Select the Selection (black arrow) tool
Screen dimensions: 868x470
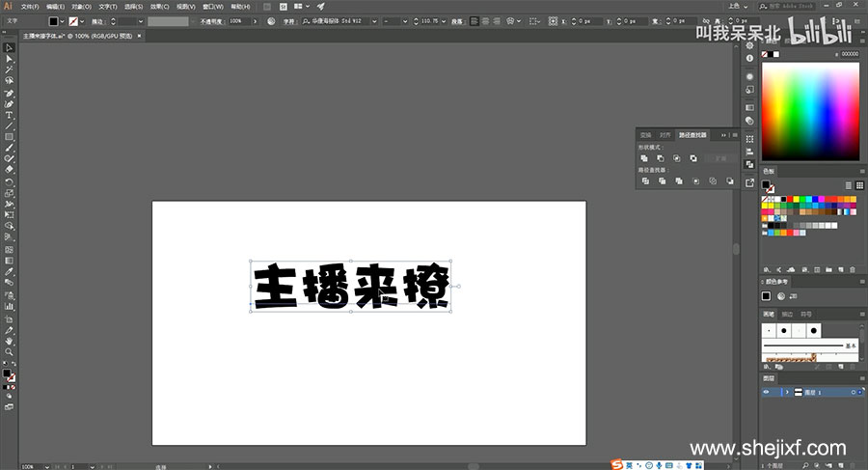coord(9,47)
